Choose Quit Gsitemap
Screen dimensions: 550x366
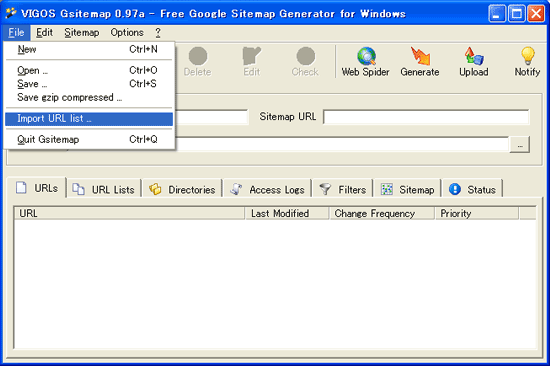coord(89,140)
